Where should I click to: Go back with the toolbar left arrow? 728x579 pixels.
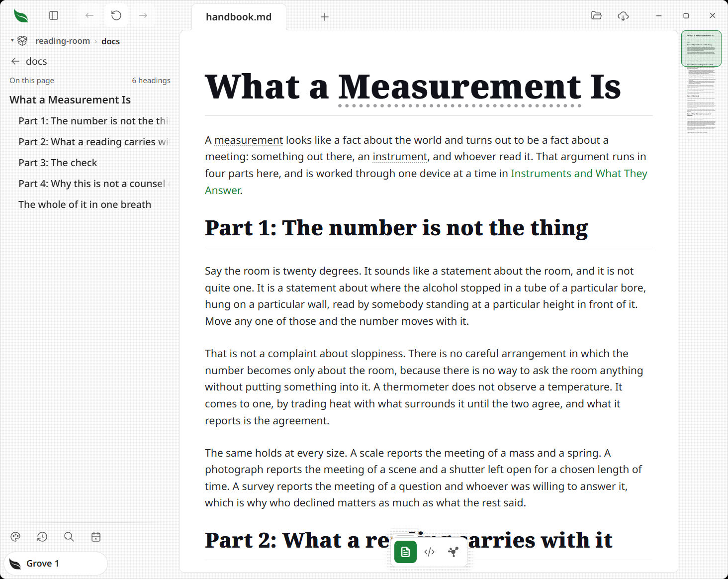pyautogui.click(x=90, y=16)
